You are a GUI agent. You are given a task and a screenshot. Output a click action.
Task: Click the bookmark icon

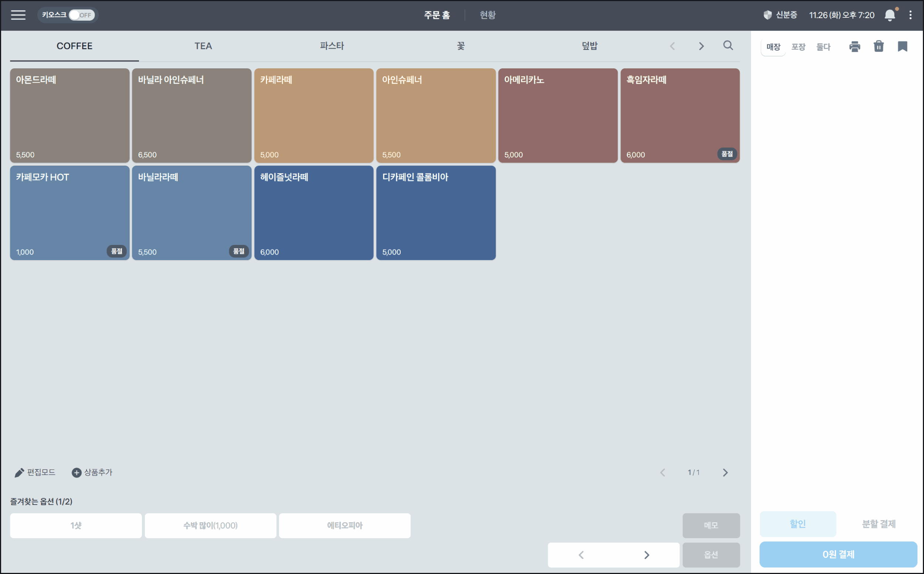pos(902,46)
